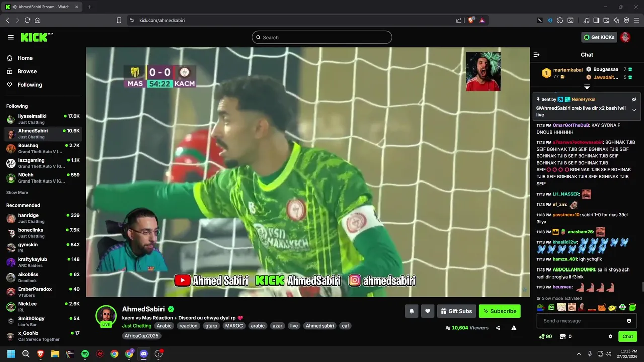Open the hamburger sidebar menu beside the Kick logo
The height and width of the screenshot is (362, 644).
11,37
